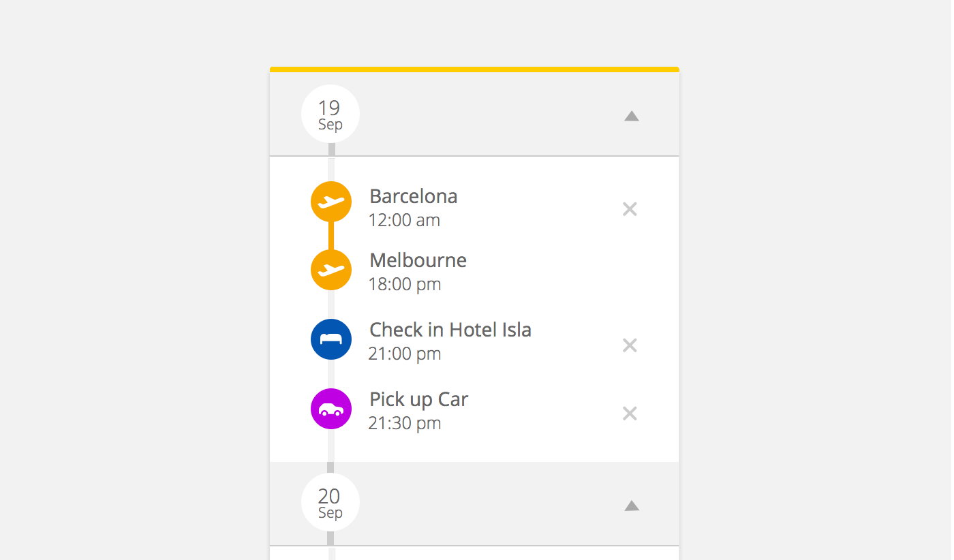The image size is (954, 560).
Task: Collapse the 19 Sep day section
Action: pyautogui.click(x=632, y=116)
